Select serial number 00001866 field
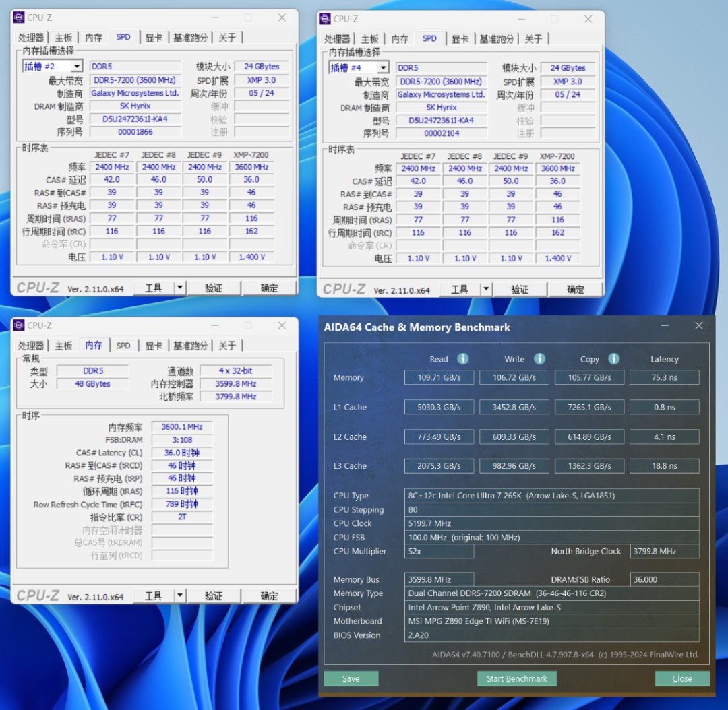 pos(135,132)
